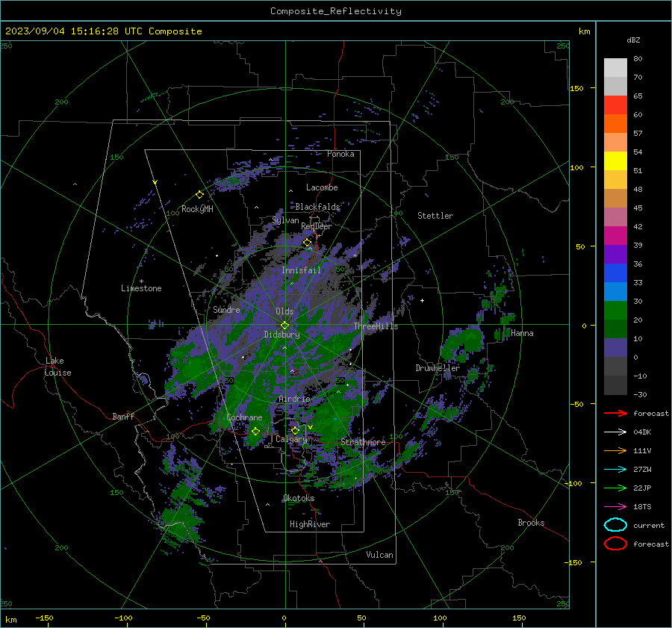Screen dimensions: 672x628
Task: Click the magenta 18TS arrow icon
Action: pyautogui.click(x=615, y=507)
